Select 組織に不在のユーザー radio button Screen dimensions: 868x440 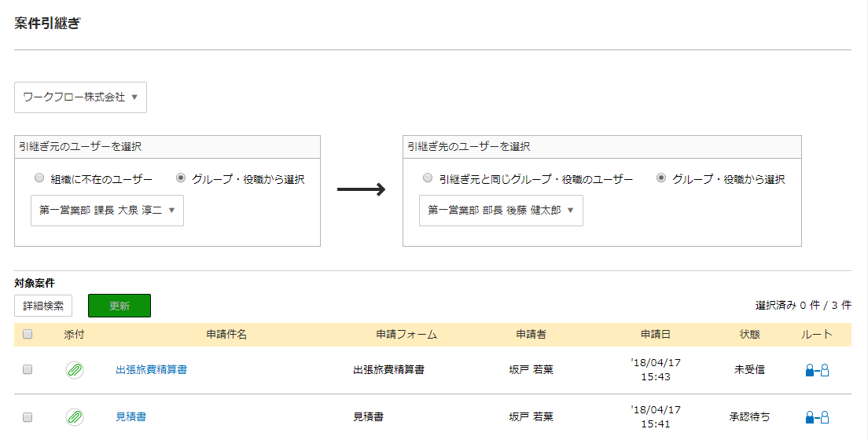point(39,178)
